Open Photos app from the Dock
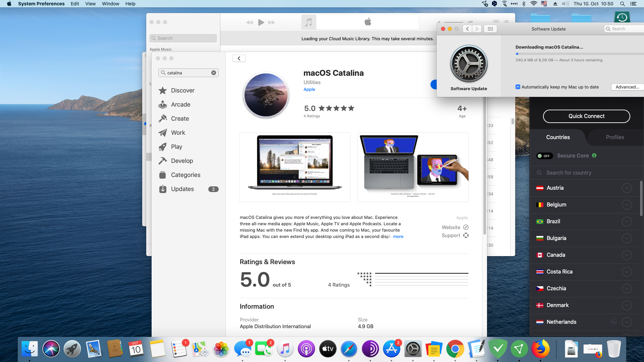 [221, 349]
